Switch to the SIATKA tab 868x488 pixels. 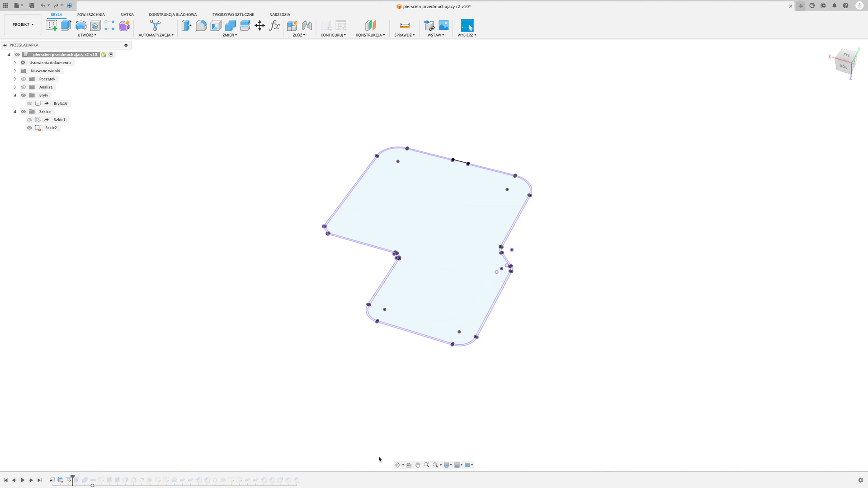127,14
